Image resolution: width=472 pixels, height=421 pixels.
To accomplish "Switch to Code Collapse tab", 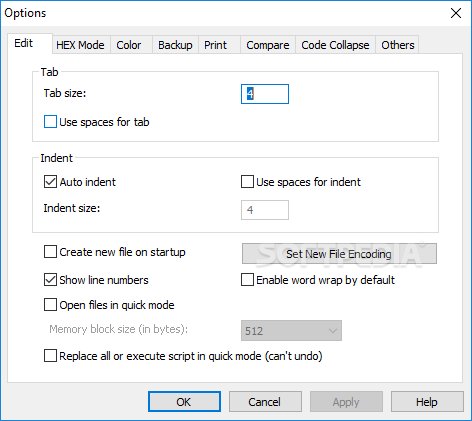I will pos(335,45).
